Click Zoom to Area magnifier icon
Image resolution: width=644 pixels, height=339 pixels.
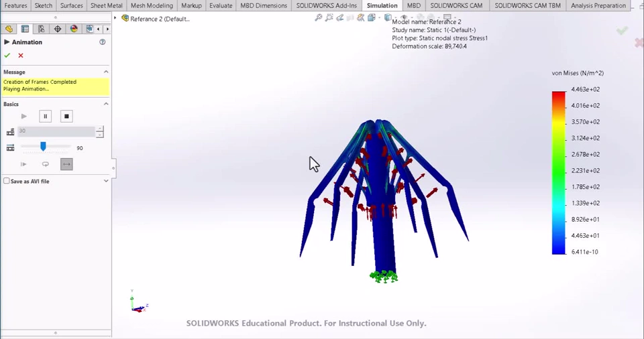[329, 17]
